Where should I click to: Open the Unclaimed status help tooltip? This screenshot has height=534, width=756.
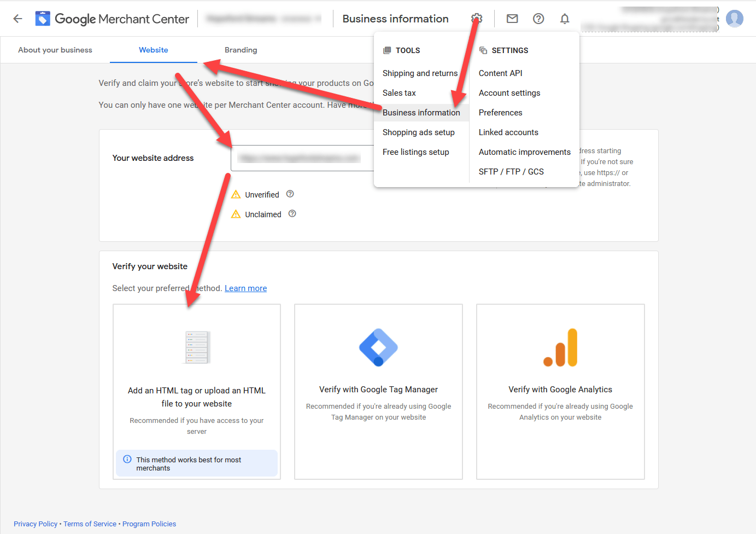point(292,213)
